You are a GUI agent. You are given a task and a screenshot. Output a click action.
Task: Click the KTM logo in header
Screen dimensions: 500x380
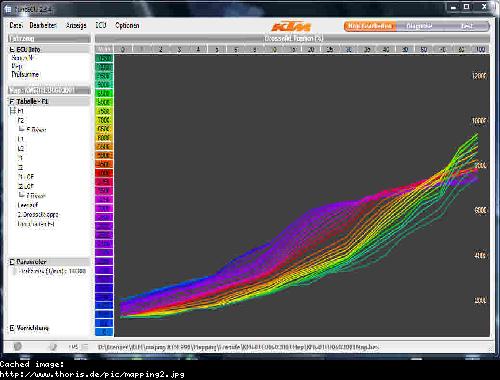pos(291,26)
